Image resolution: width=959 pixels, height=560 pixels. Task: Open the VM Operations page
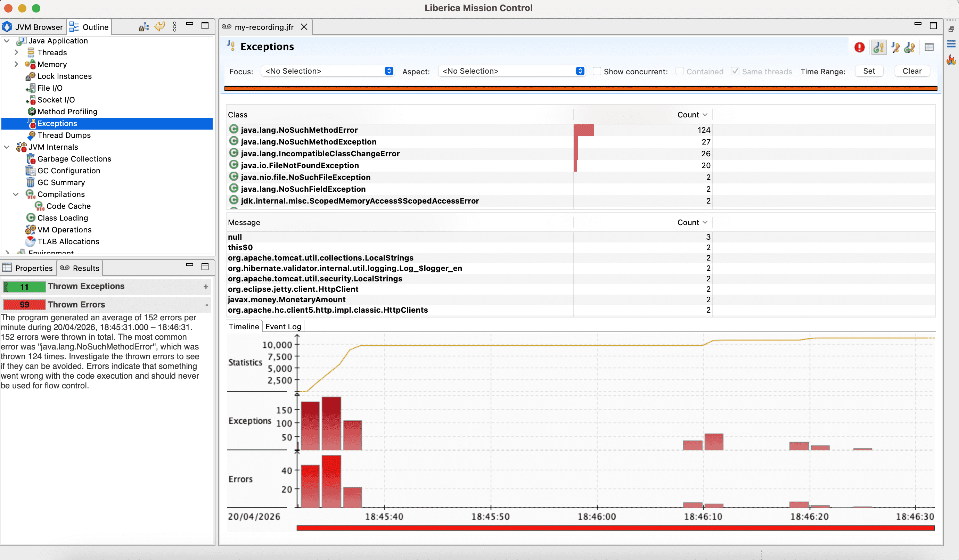58,229
